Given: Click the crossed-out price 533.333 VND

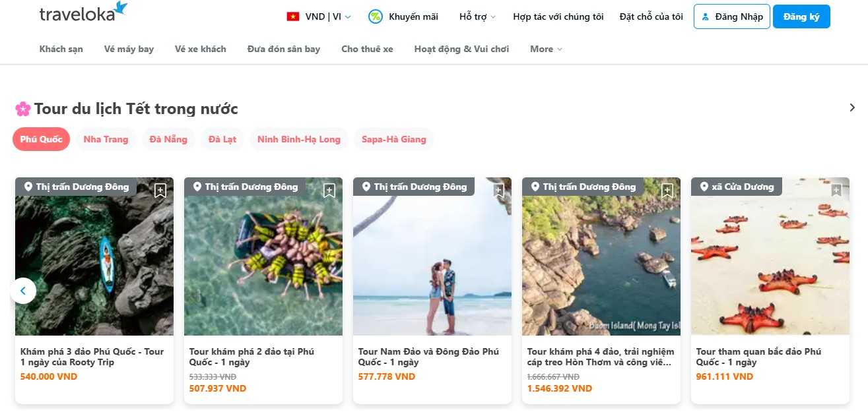Looking at the screenshot, I should (213, 376).
